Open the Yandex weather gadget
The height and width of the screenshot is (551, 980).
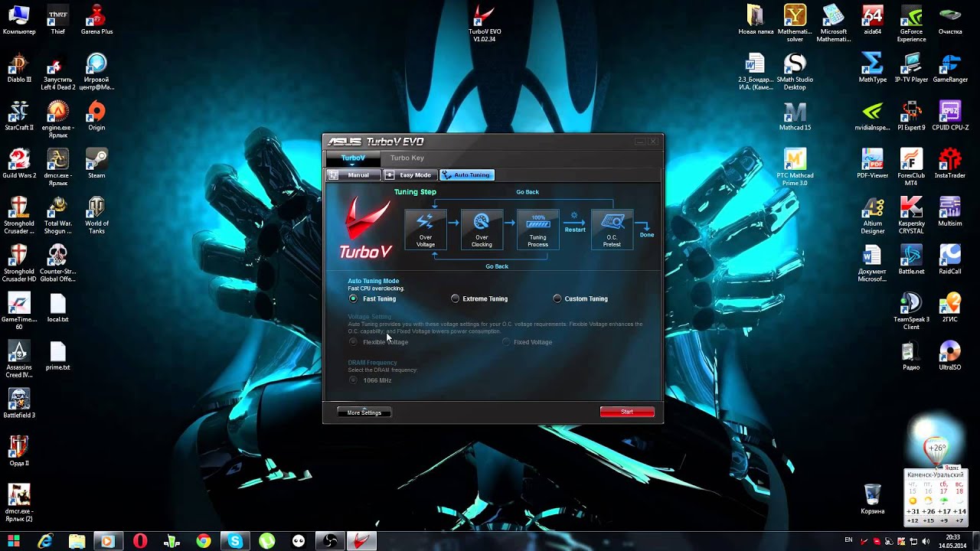[x=936, y=497]
